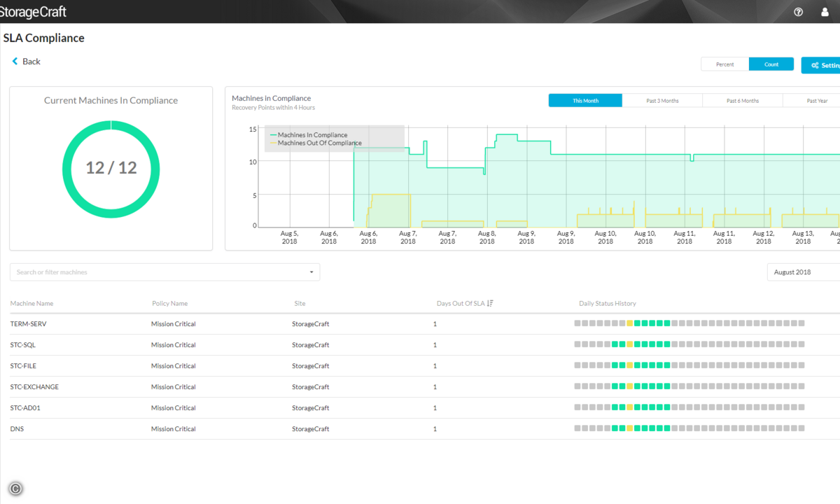Select machine STC-EXCHANGE
The image size is (840, 504).
[34, 387]
